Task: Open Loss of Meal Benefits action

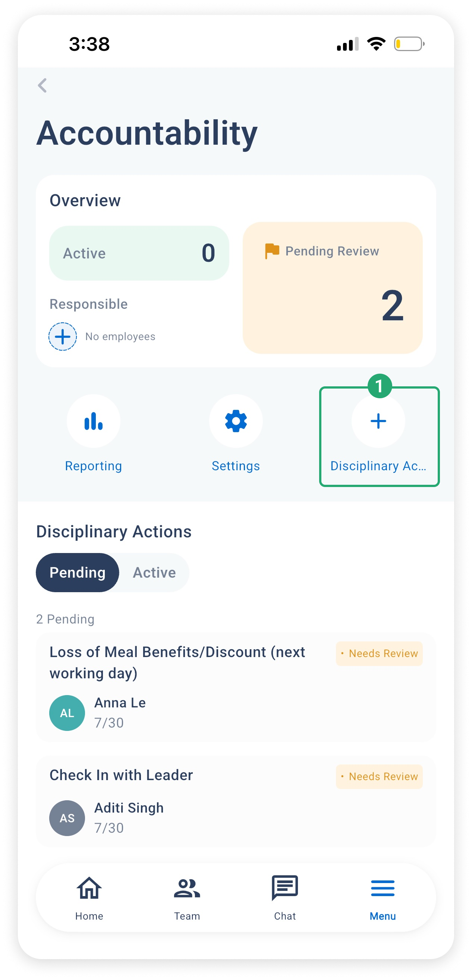Action: (x=236, y=687)
